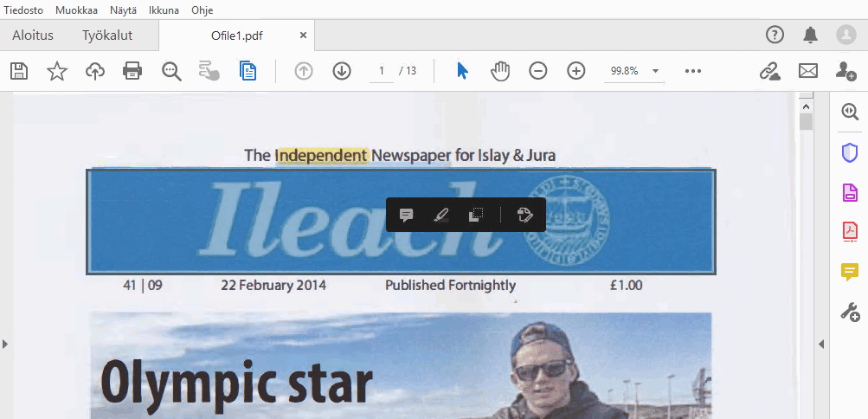Open the Näytä menu

pos(123,10)
